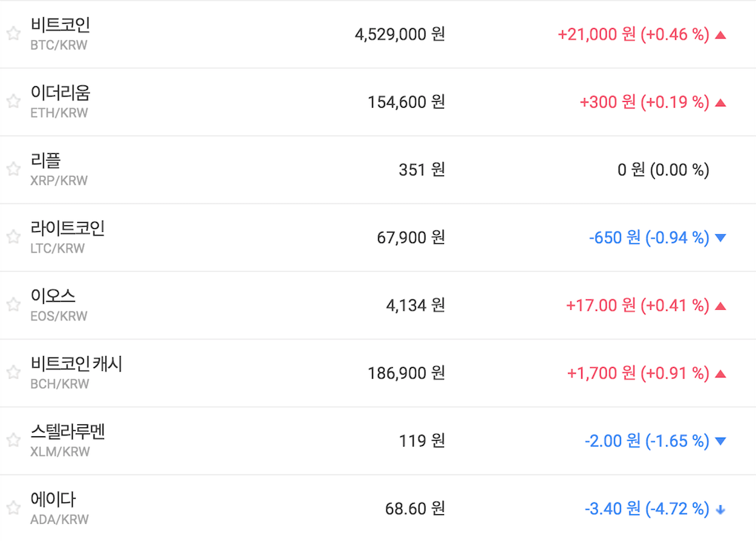756x541 pixels.
Task: Star Bitcoin (BTC/KRW) as favorite
Action: coord(13,33)
